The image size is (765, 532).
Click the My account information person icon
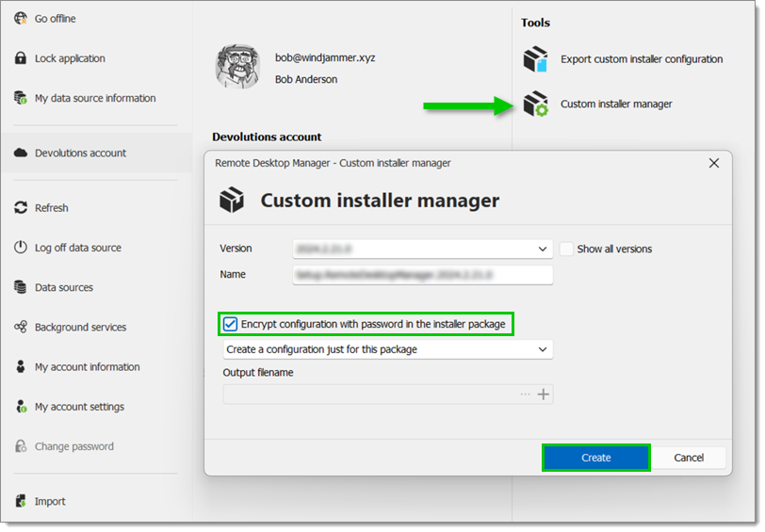click(x=21, y=366)
